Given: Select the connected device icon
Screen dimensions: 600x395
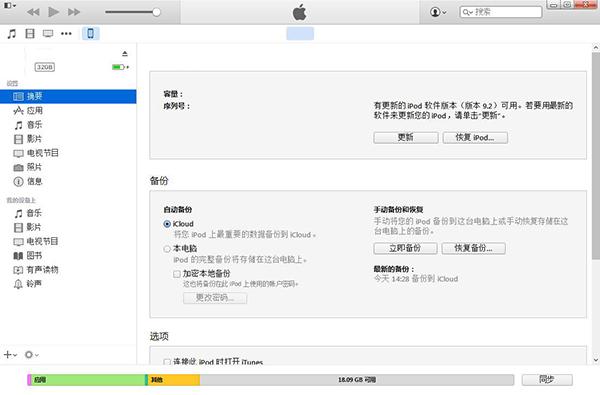Looking at the screenshot, I should pyautogui.click(x=90, y=33).
